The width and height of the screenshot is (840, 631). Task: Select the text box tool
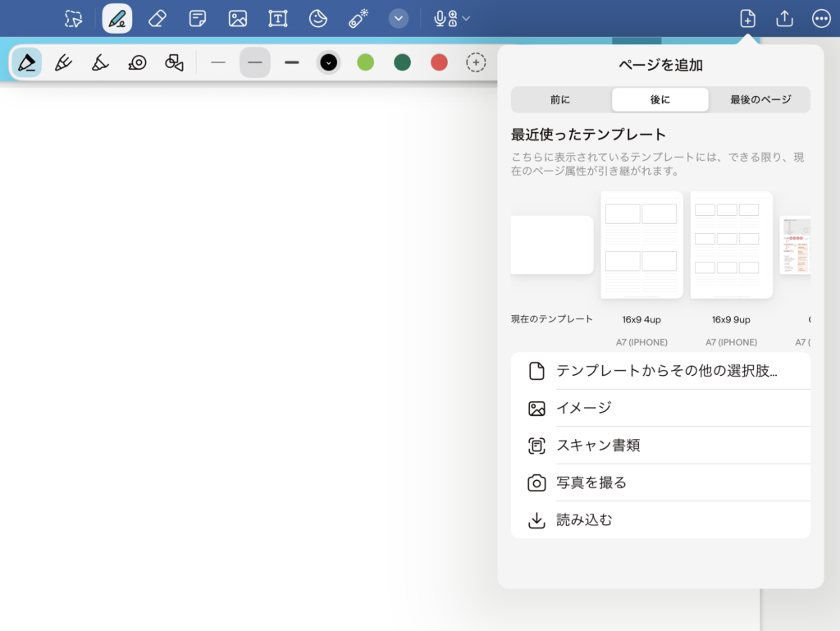(x=278, y=18)
